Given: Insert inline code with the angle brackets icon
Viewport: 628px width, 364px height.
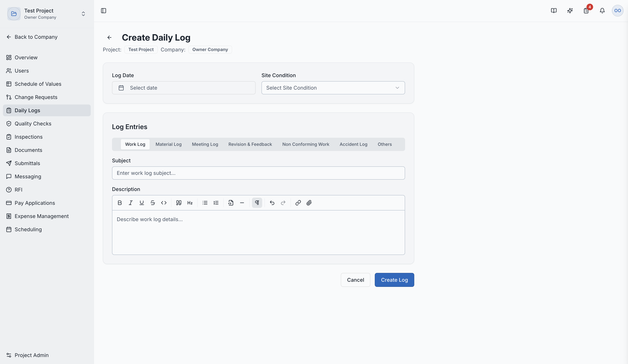Looking at the screenshot, I should click(x=164, y=203).
